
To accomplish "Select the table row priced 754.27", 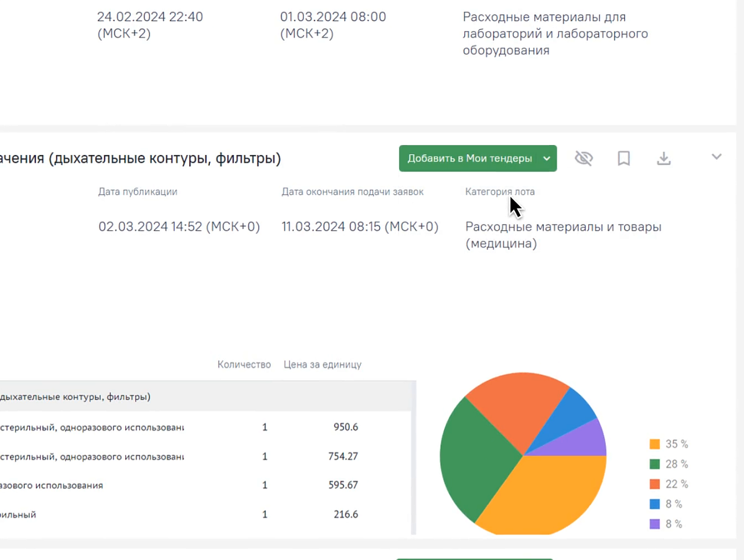I will pyautogui.click(x=205, y=457).
